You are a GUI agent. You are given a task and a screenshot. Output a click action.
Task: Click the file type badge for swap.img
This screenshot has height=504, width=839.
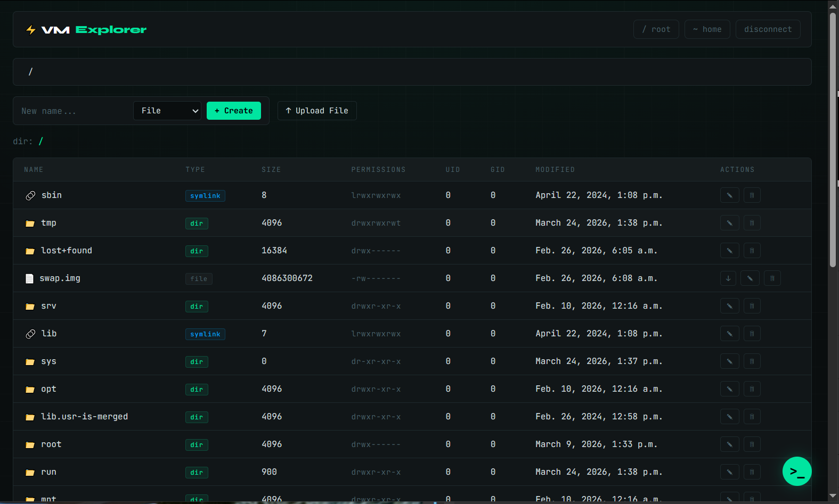coord(199,279)
